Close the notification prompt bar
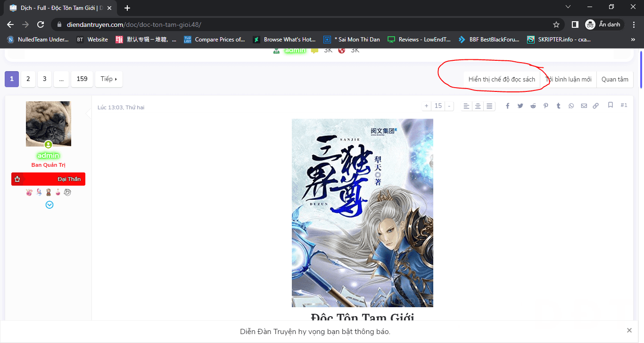Viewport: 644px width, 343px height. tap(629, 330)
